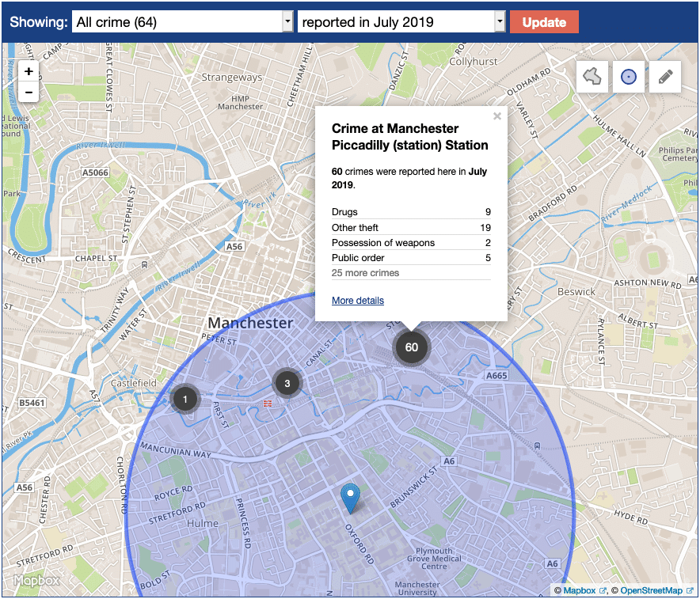Open the reported in July 2019 dropdown
This screenshot has height=599, width=700.
tap(401, 22)
